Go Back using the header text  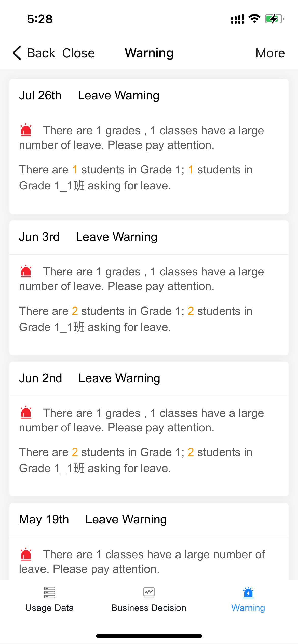click(x=41, y=53)
